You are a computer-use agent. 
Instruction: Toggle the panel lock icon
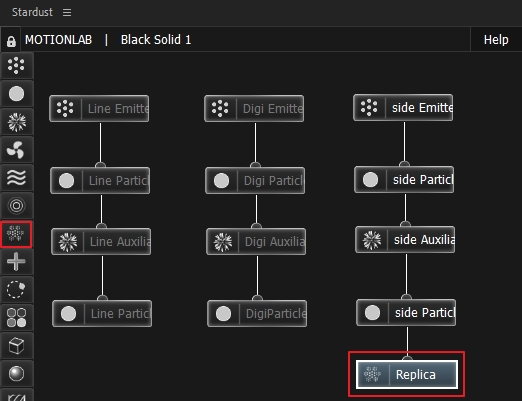pos(11,41)
